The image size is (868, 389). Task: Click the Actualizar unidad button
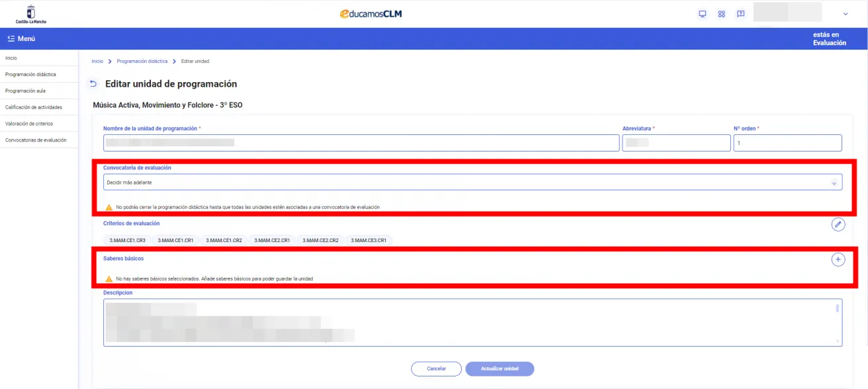[499, 368]
